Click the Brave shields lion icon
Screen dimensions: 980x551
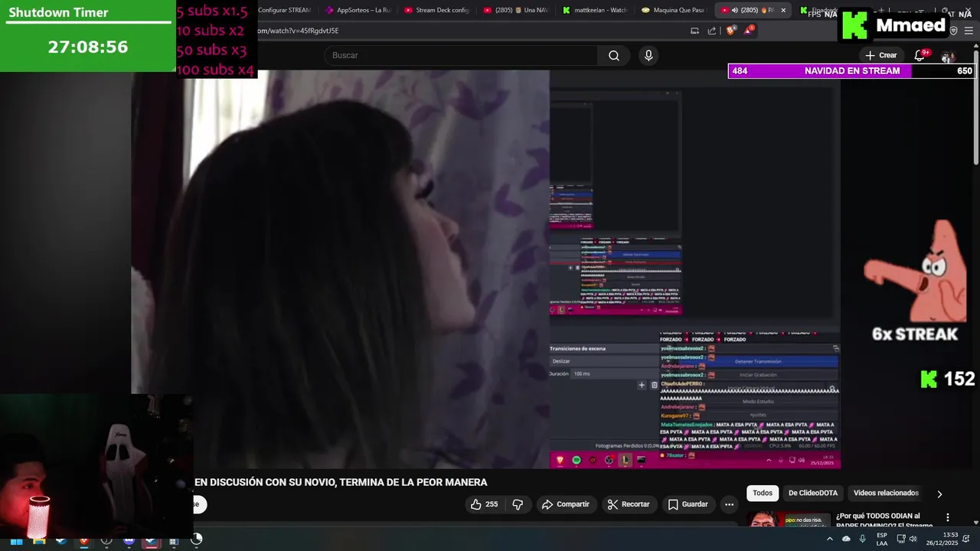[x=730, y=31]
